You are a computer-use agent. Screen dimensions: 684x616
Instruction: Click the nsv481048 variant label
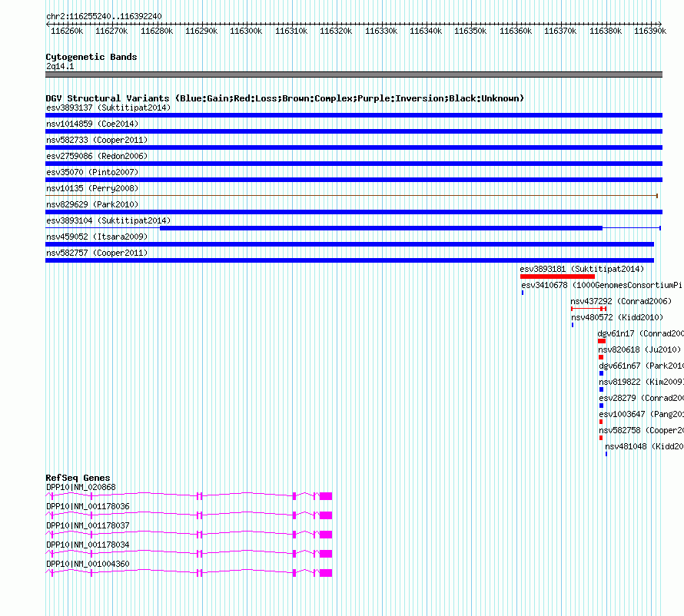tap(644, 446)
